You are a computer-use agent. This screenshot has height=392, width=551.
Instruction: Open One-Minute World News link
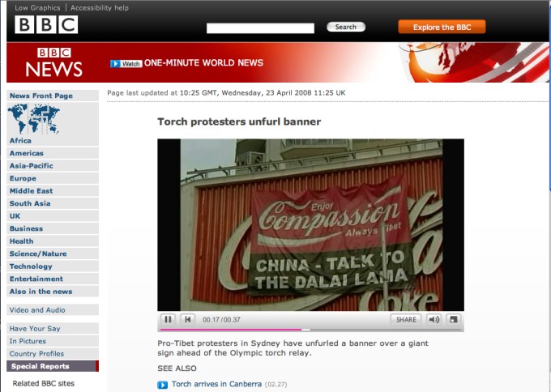(203, 63)
